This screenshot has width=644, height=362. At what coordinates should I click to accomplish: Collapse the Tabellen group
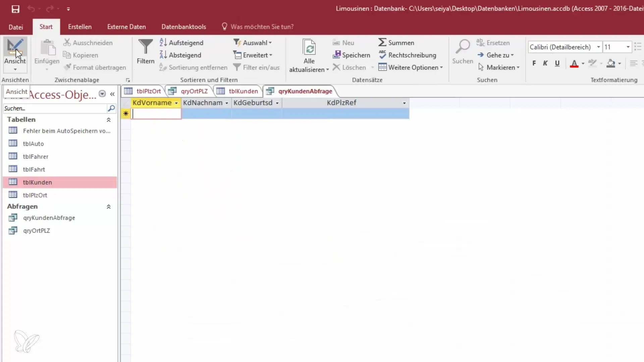[x=109, y=120]
